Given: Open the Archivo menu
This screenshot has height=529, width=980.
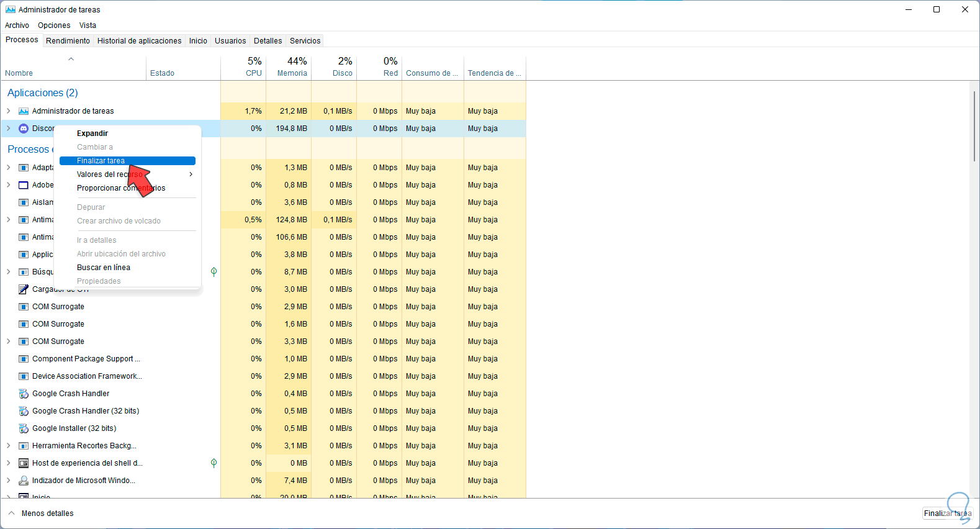Looking at the screenshot, I should coord(17,25).
